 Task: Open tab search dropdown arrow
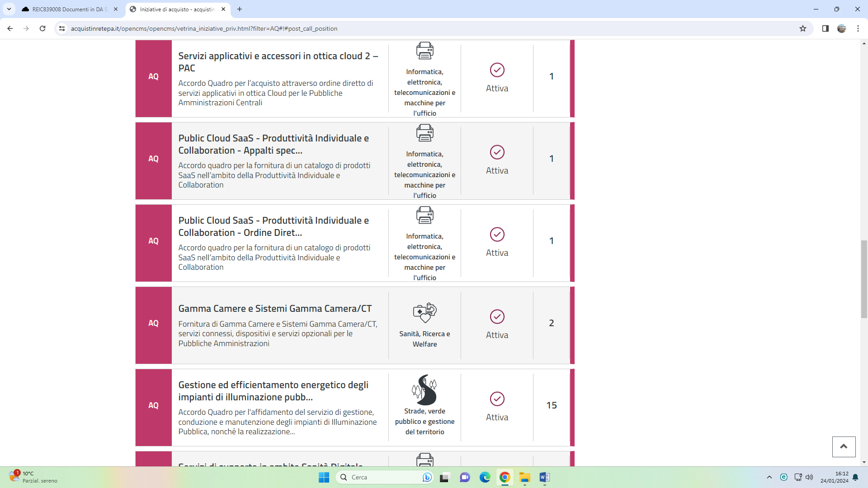[x=9, y=9]
